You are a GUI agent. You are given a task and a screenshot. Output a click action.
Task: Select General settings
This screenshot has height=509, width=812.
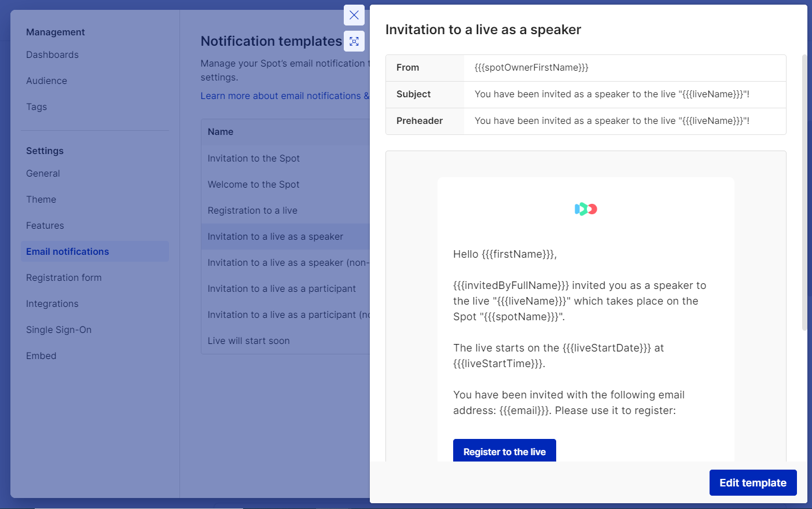tap(43, 174)
